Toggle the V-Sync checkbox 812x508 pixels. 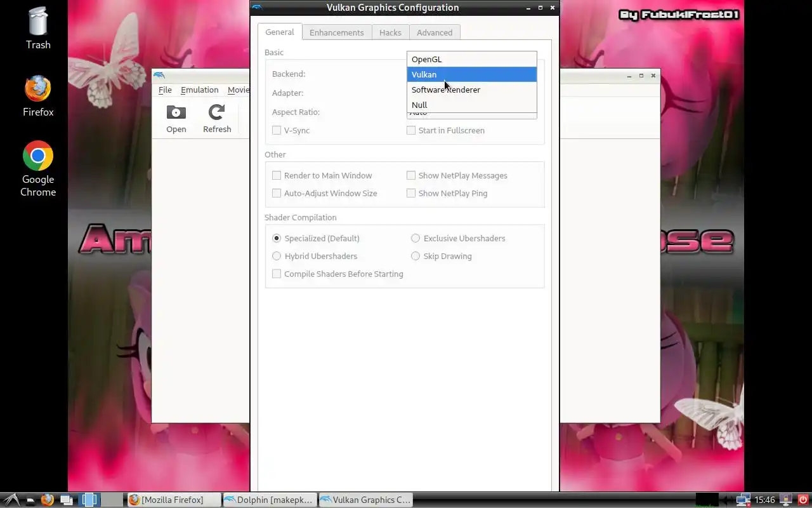coord(277,130)
